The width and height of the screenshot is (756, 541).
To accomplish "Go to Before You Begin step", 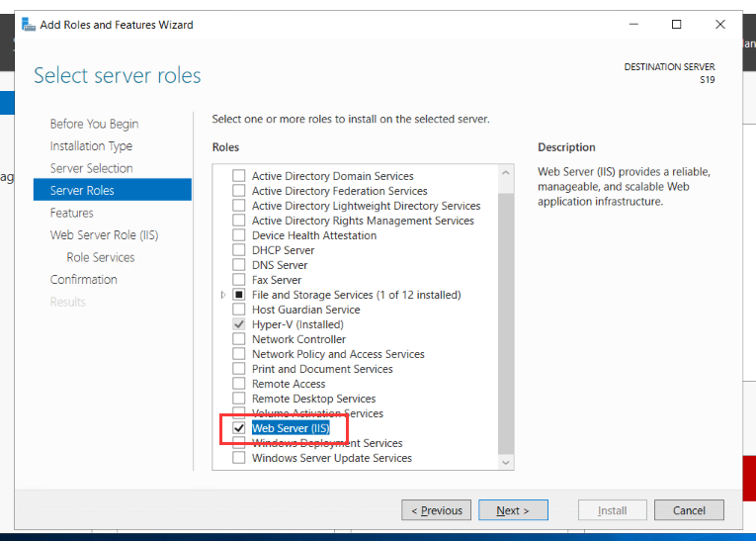I will click(94, 124).
